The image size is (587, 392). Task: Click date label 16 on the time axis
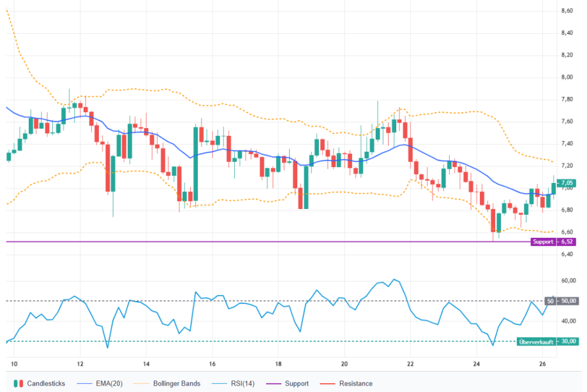212,364
